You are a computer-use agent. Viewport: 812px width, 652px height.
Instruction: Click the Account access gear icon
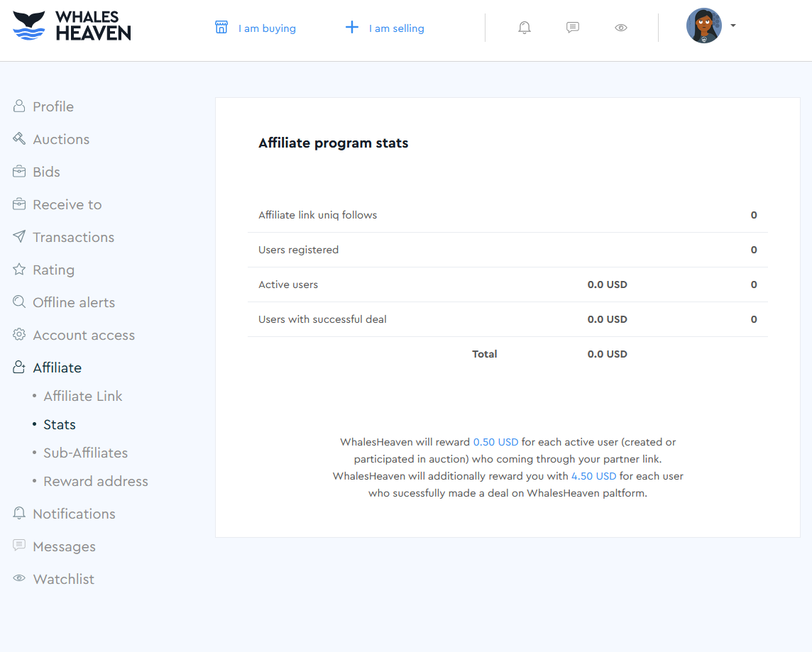(x=19, y=334)
